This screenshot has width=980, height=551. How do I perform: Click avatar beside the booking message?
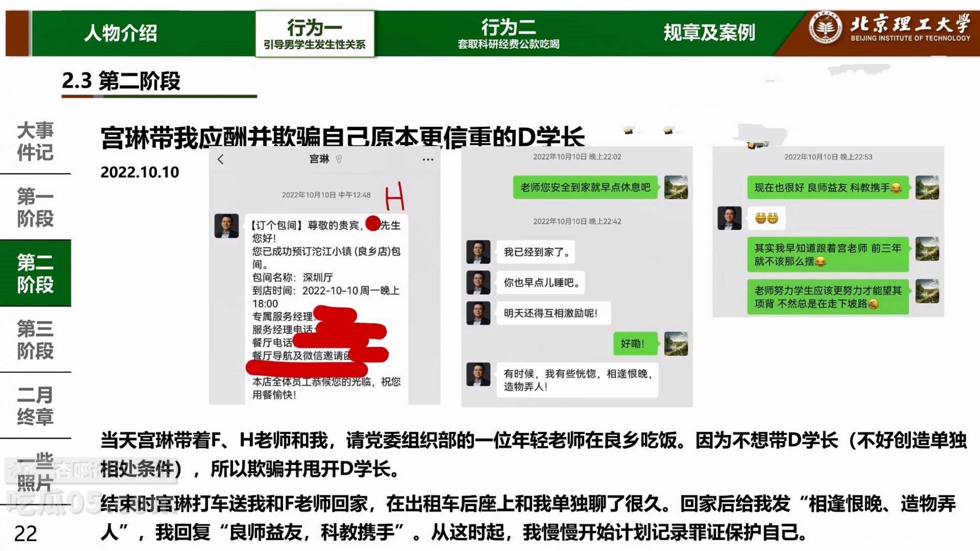click(226, 226)
